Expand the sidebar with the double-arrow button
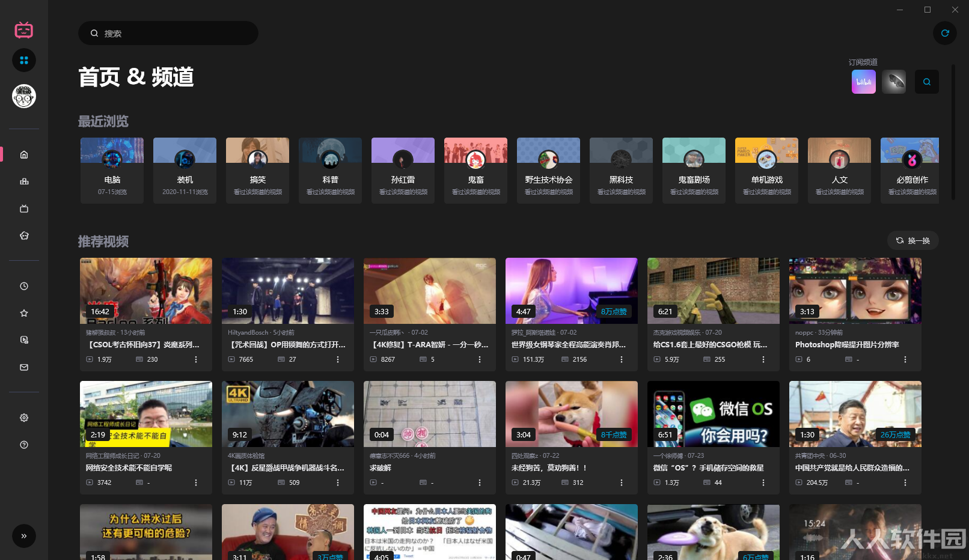This screenshot has height=560, width=969. pyautogui.click(x=24, y=536)
